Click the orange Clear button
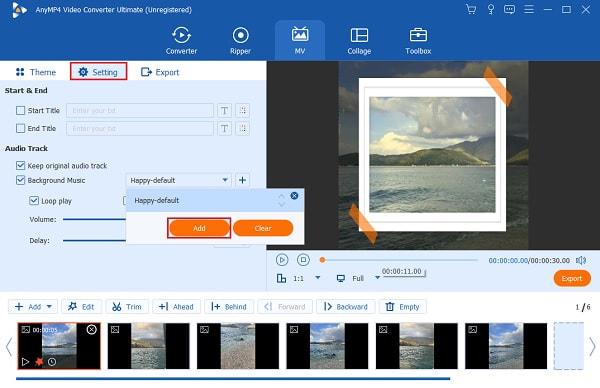Screen dimensions: 600x388 pos(263,228)
